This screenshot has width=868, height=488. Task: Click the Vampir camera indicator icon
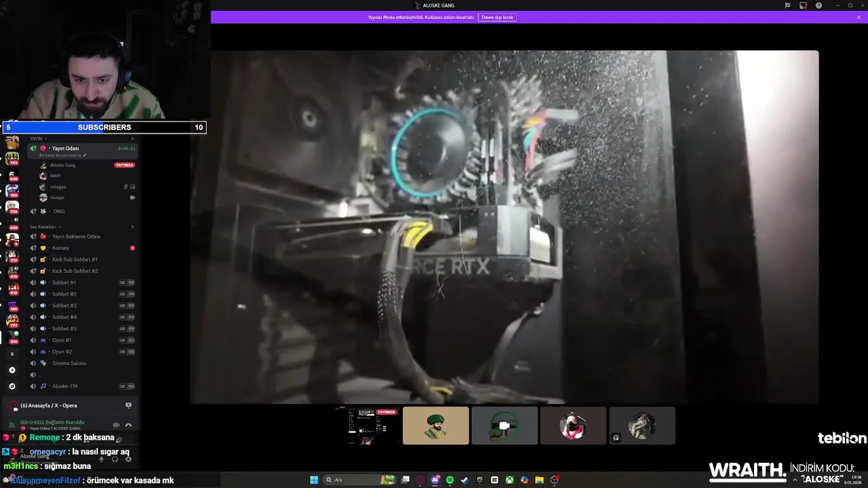click(x=132, y=197)
